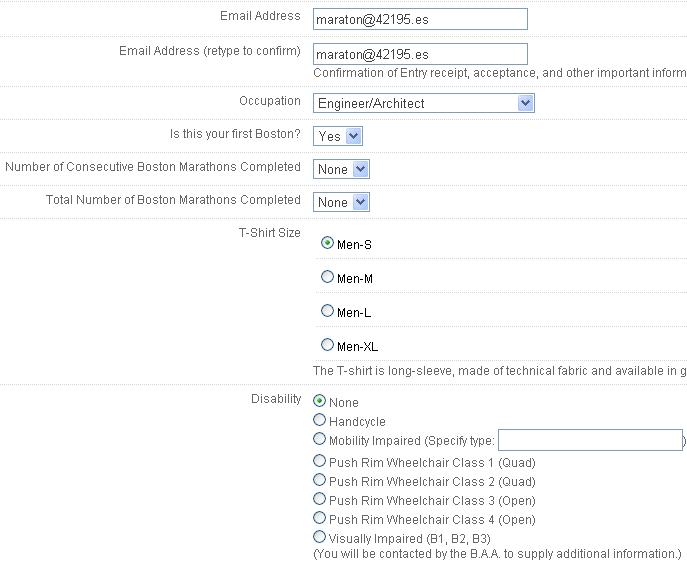This screenshot has width=687, height=565.
Task: Open Number of Consecutive Boston Marathons dropdown
Action: (x=342, y=169)
